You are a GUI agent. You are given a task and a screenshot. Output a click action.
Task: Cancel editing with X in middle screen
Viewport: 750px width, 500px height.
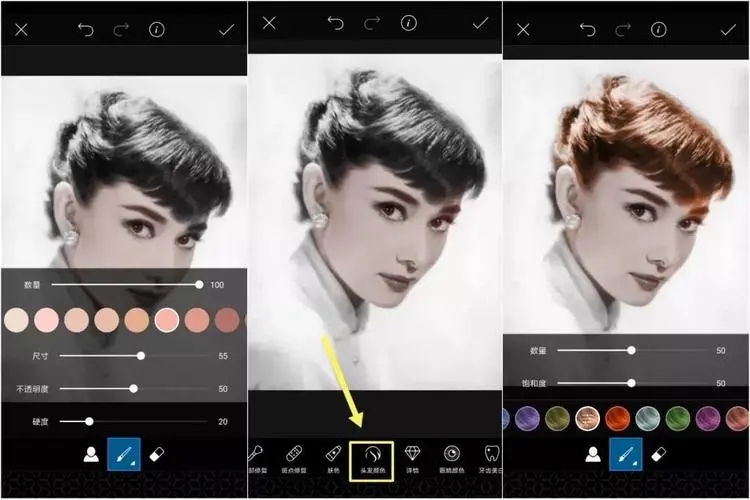(269, 23)
